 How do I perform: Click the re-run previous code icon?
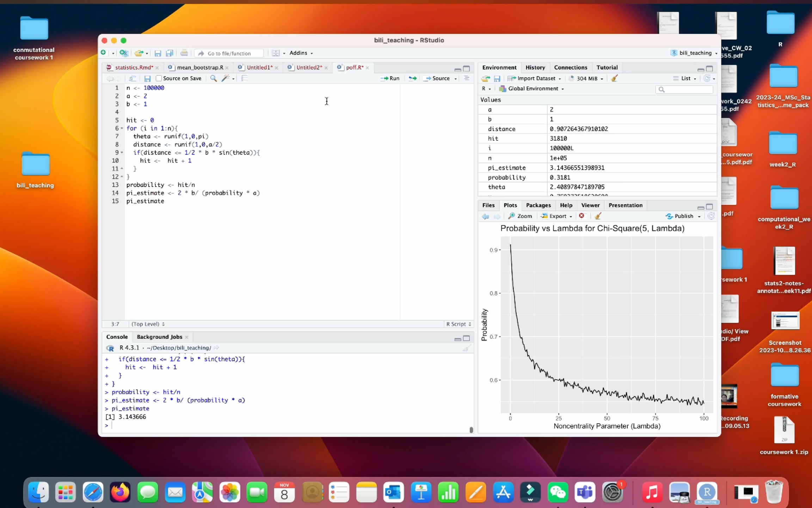[412, 78]
